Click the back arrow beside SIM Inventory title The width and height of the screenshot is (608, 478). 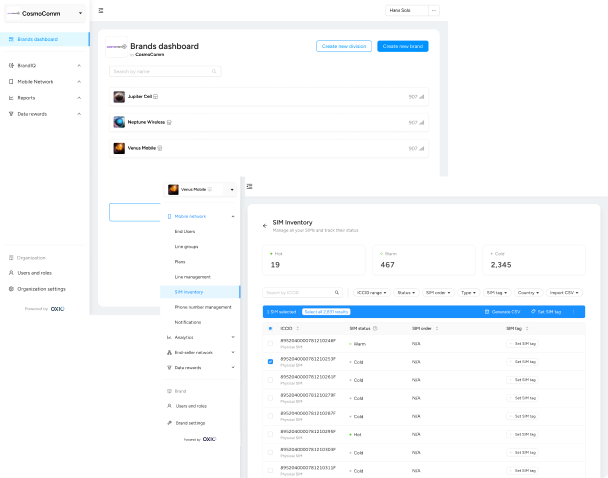tap(265, 226)
